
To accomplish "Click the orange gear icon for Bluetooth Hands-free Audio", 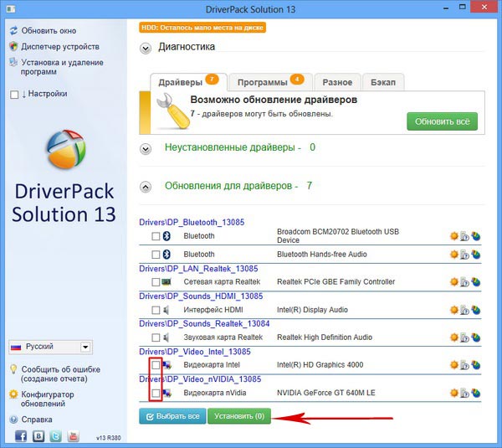I will pyautogui.click(x=454, y=255).
